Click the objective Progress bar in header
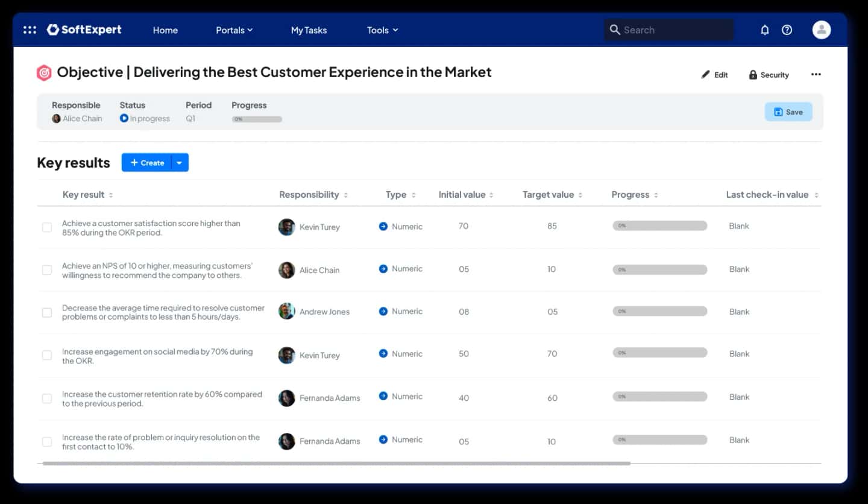Screen dimensions: 868x504 point(257,119)
